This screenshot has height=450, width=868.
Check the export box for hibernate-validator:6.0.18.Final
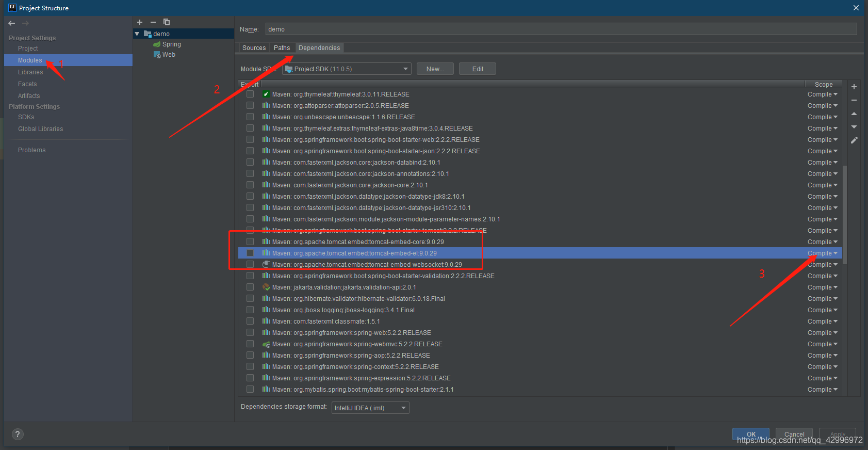(250, 299)
